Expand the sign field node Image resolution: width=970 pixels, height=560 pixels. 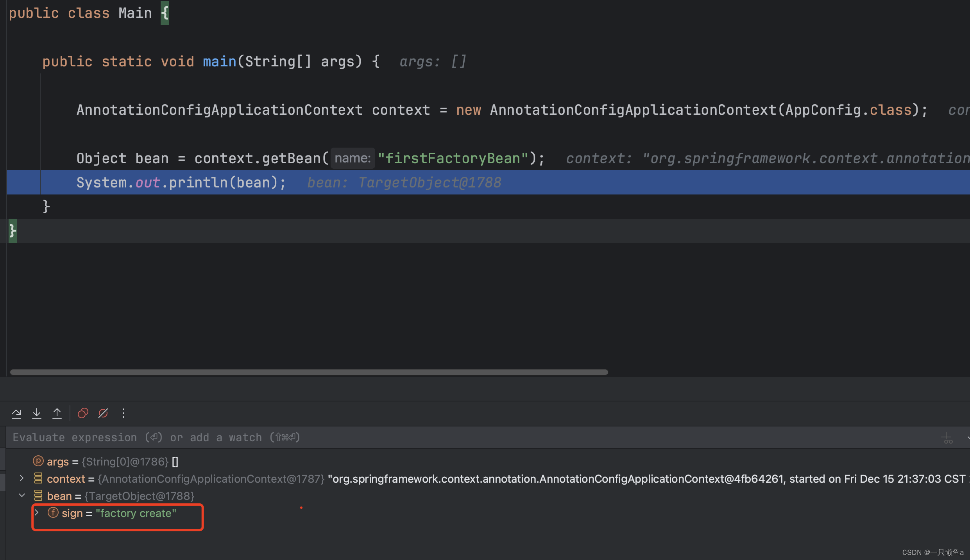tap(37, 513)
